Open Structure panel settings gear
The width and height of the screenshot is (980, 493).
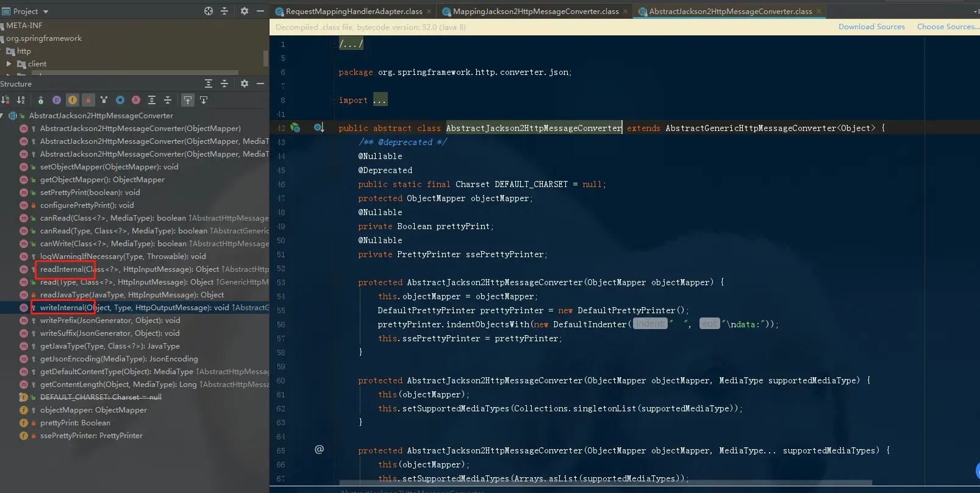point(245,83)
